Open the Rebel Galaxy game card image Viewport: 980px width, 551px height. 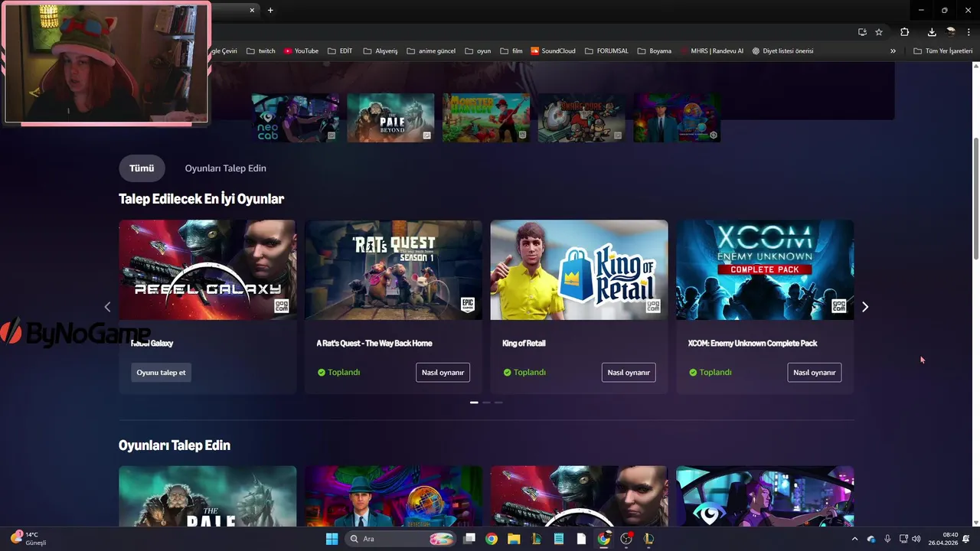coord(207,270)
